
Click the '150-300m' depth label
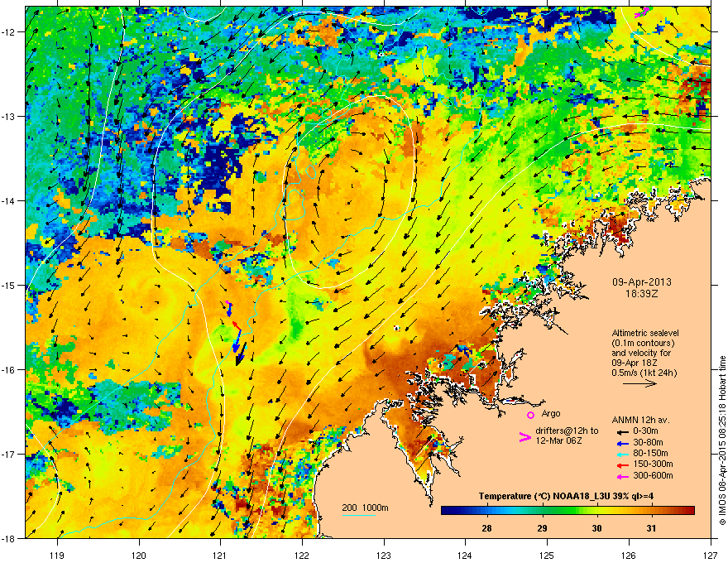tap(653, 464)
